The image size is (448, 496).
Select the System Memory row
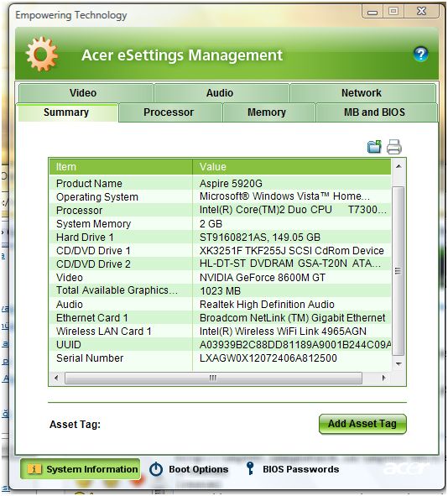(220, 223)
